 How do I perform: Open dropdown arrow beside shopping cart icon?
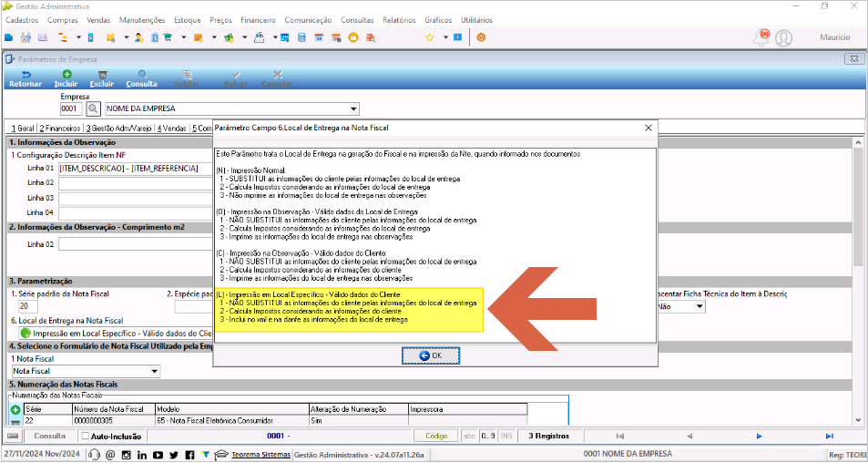pos(183,37)
